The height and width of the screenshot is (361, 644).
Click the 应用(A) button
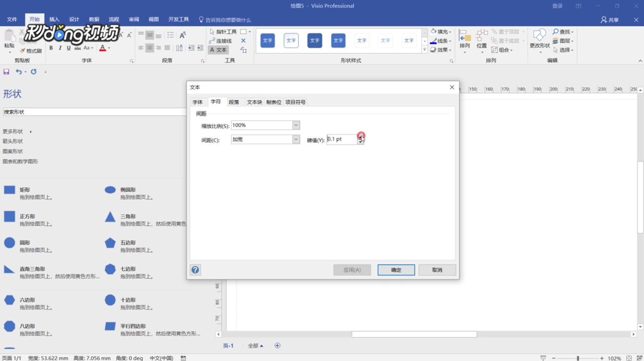(352, 270)
